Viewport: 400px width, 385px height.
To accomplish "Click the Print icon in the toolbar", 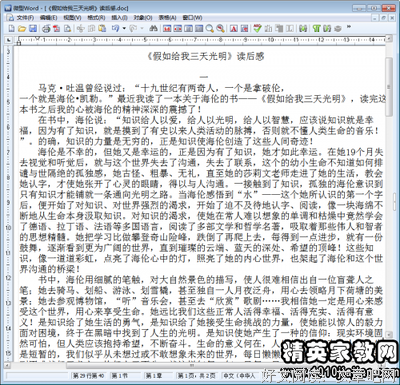I will [x=46, y=29].
